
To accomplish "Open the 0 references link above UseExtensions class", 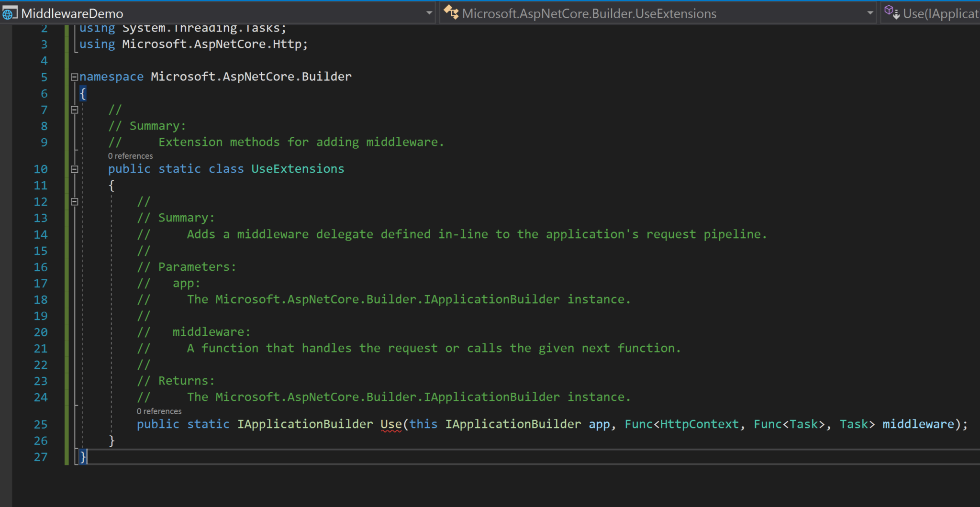I will [130, 156].
